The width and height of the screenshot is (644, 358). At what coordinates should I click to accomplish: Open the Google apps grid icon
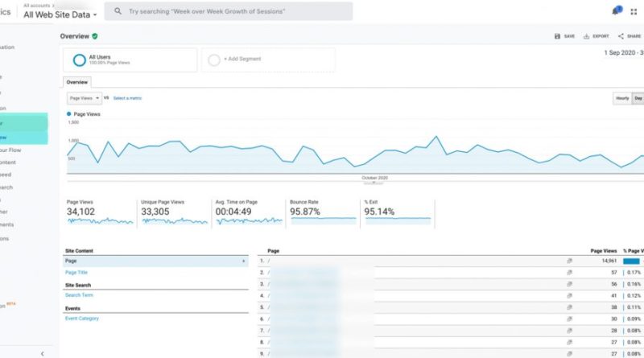[x=633, y=11]
